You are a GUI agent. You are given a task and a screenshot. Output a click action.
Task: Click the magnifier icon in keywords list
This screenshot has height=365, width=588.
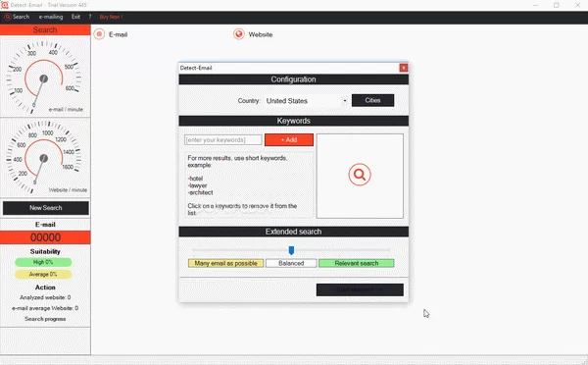tap(360, 175)
